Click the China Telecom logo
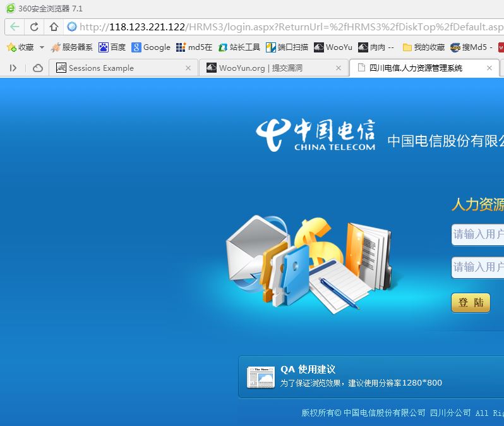The image size is (504, 426). (315, 135)
